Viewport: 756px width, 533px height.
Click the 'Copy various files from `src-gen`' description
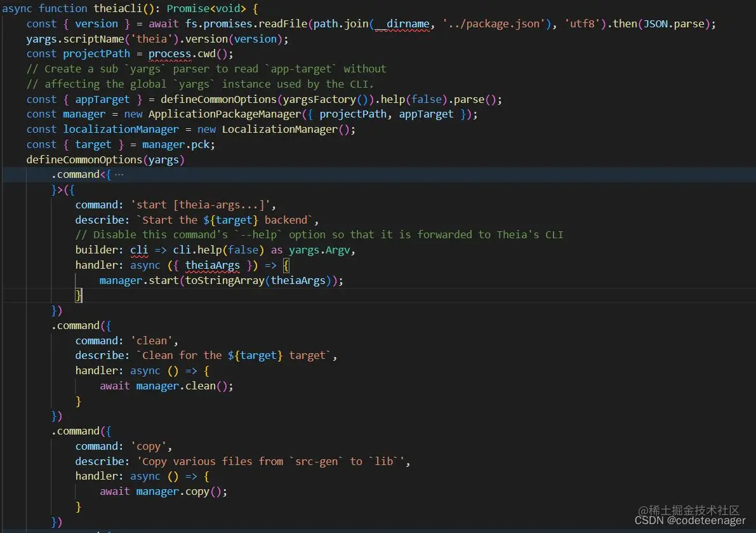pos(270,461)
